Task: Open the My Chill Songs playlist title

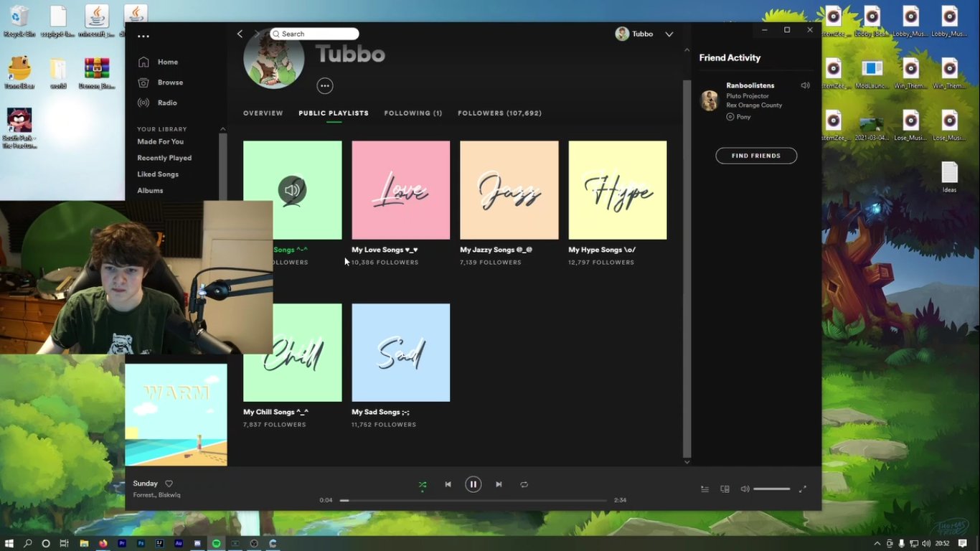Action: pos(275,412)
